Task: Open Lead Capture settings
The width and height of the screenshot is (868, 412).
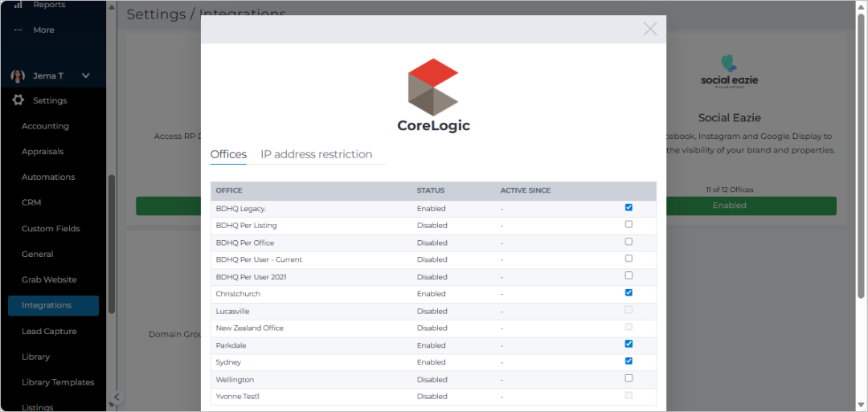Action: click(x=49, y=331)
